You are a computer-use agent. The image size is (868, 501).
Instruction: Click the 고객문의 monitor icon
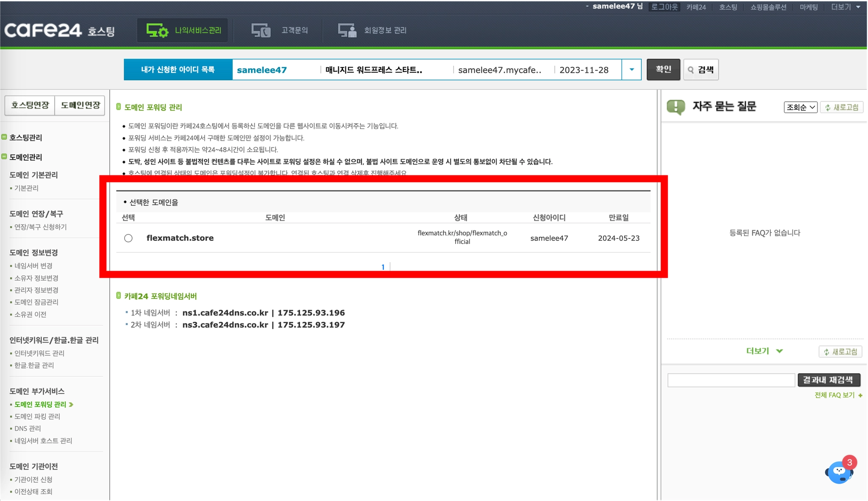(x=261, y=30)
